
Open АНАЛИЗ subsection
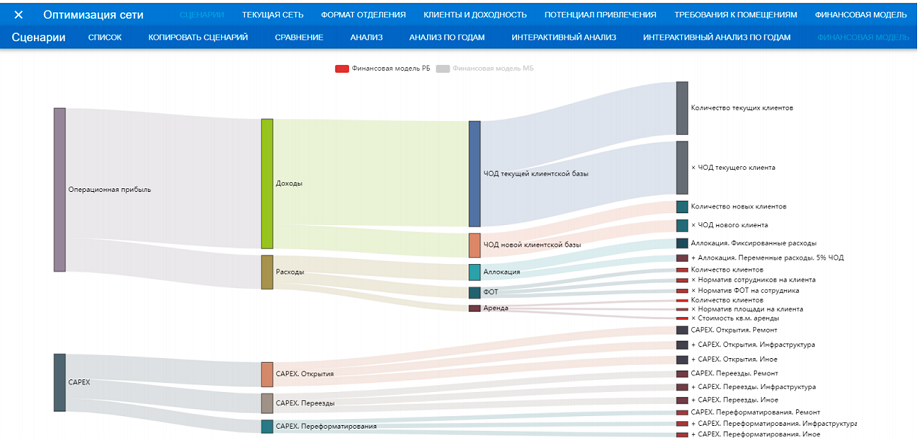[x=366, y=38]
